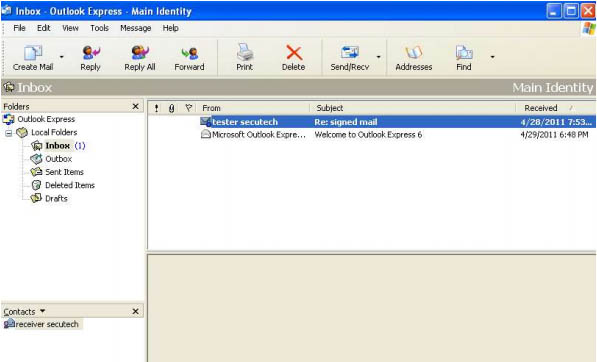Collapse the Local Folders tree node
Screen dimensions: 597x362
(8, 133)
